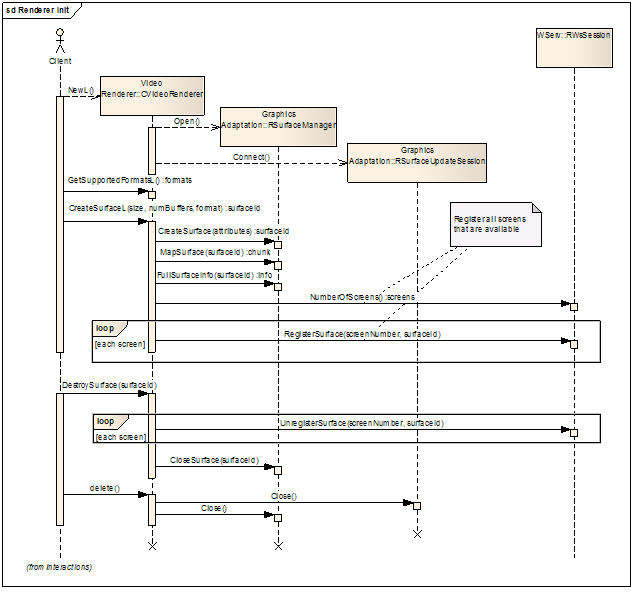Click the RSurfaceUpdateSession lifeline box
631x595 pixels.
(x=417, y=162)
